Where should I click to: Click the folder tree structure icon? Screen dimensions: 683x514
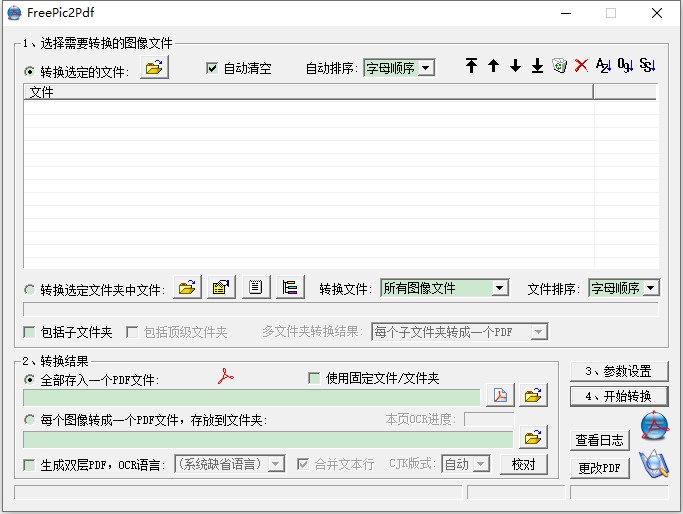click(x=290, y=287)
